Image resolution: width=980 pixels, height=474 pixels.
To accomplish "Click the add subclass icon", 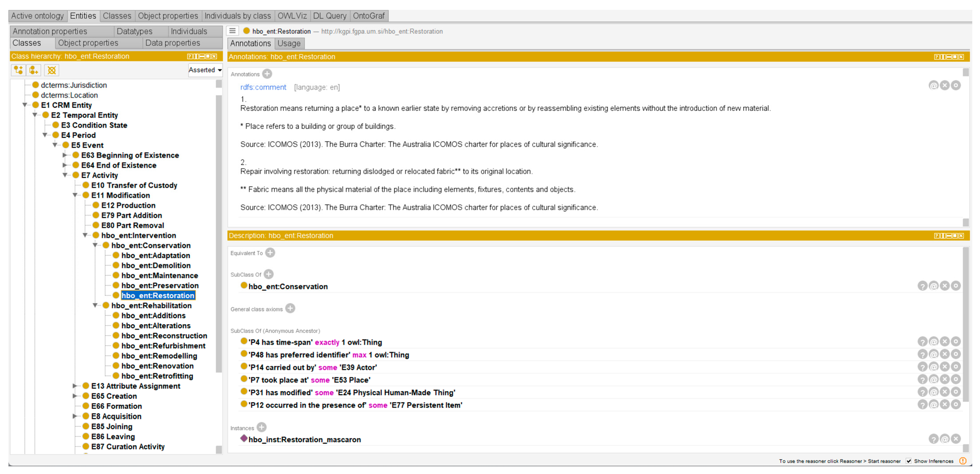I will click(18, 70).
